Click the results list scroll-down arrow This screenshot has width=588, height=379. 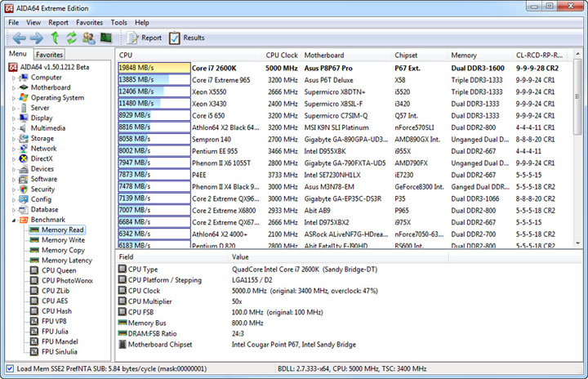pyautogui.click(x=578, y=243)
